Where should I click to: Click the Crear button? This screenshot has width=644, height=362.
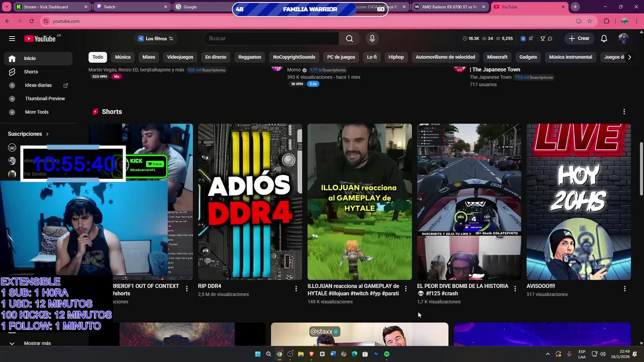pos(579,39)
